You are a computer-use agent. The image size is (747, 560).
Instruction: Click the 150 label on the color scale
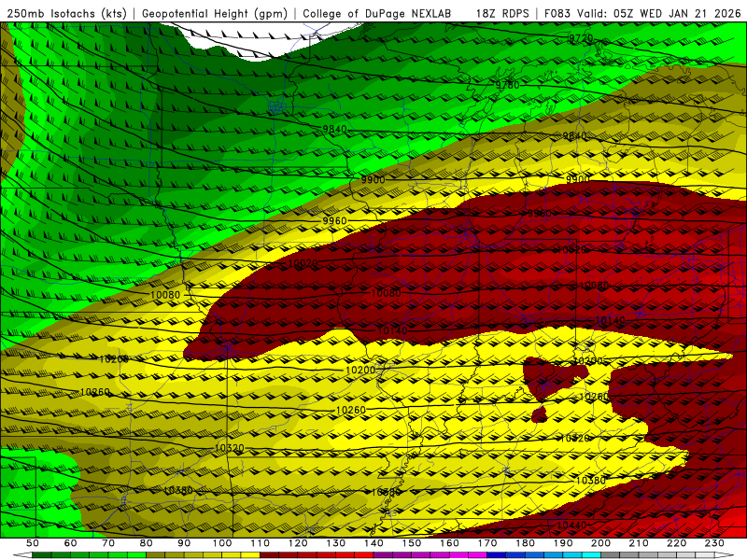point(412,543)
